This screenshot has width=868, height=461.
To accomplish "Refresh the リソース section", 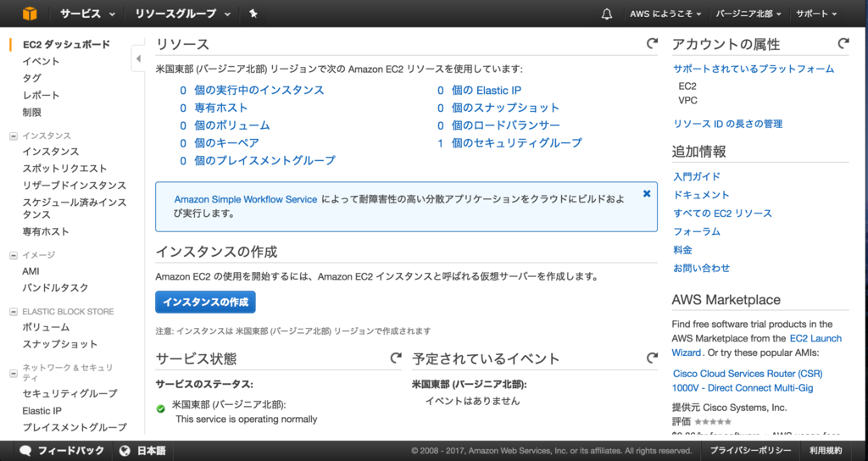I will (652, 43).
